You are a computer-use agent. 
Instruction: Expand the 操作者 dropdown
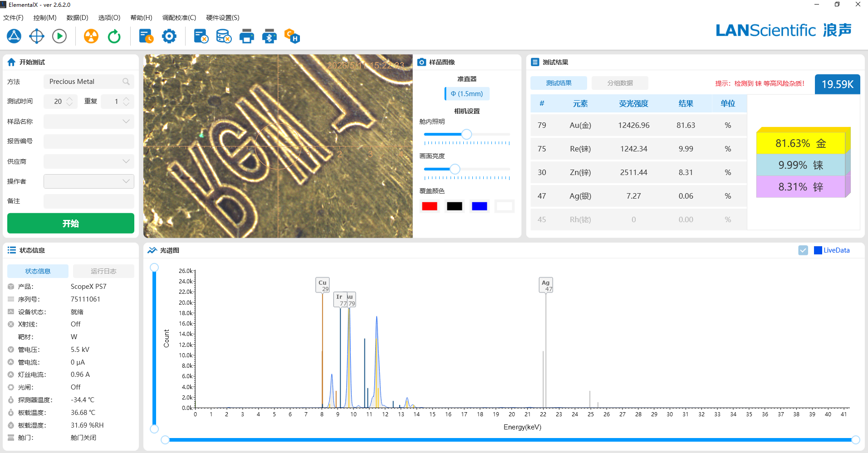126,181
